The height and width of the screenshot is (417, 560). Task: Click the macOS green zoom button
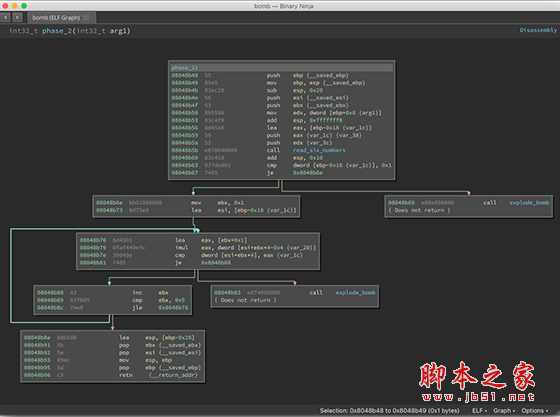(24, 6)
